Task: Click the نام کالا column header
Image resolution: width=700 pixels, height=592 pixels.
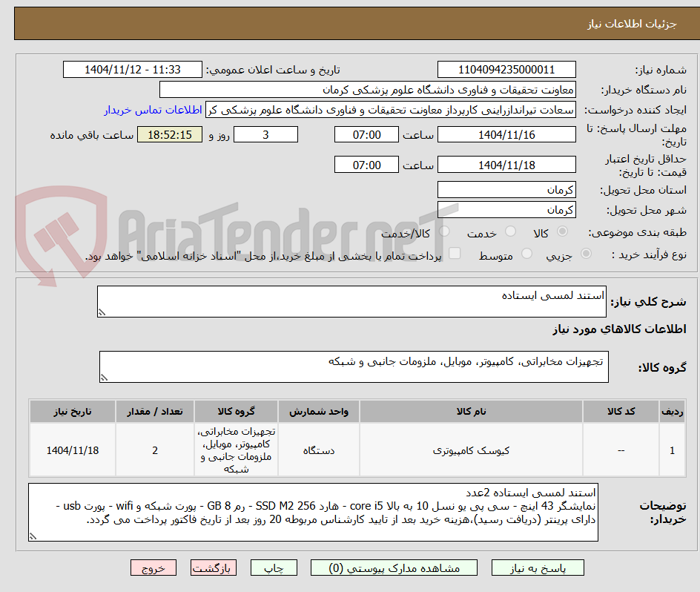Action: click(x=471, y=412)
